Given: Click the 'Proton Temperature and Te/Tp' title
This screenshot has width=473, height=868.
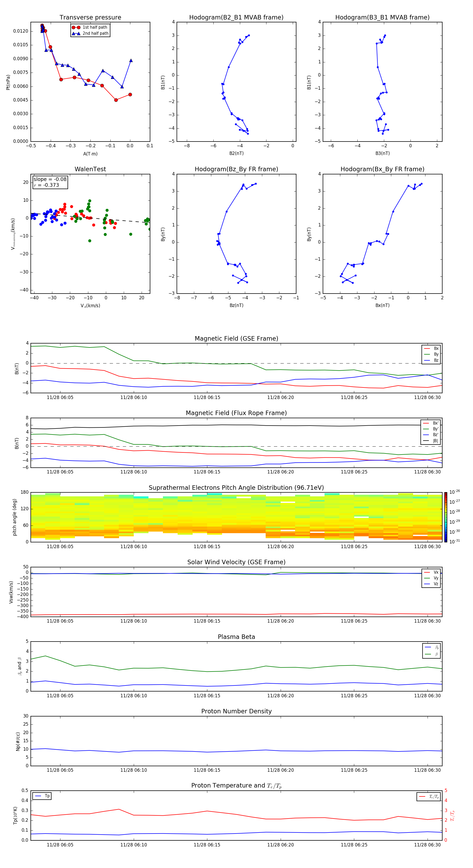Looking at the screenshot, I should click(x=236, y=786).
